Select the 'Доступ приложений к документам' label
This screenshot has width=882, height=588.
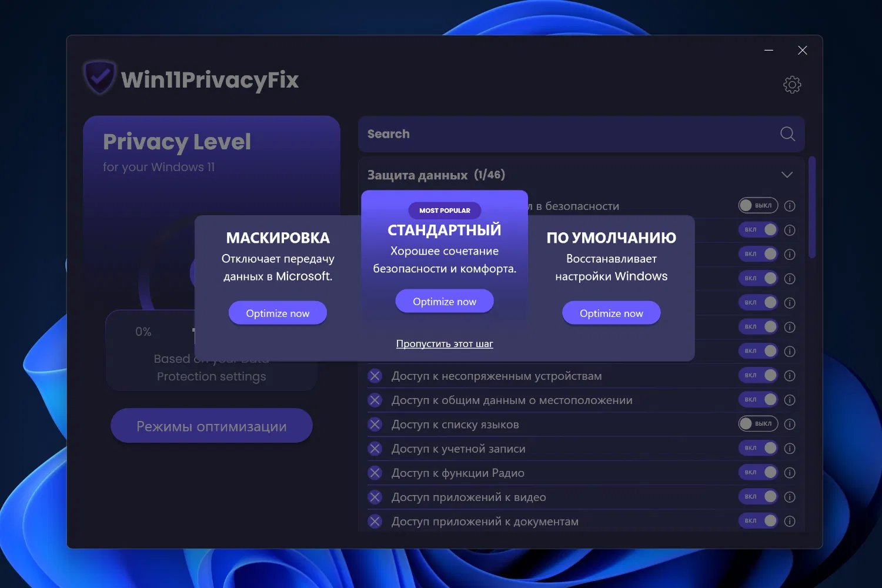tap(485, 522)
